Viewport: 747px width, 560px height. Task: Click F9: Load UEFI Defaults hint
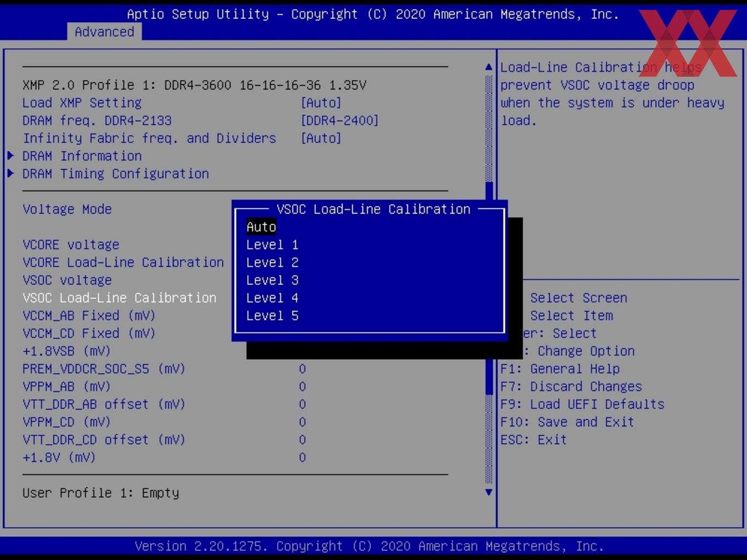click(582, 404)
